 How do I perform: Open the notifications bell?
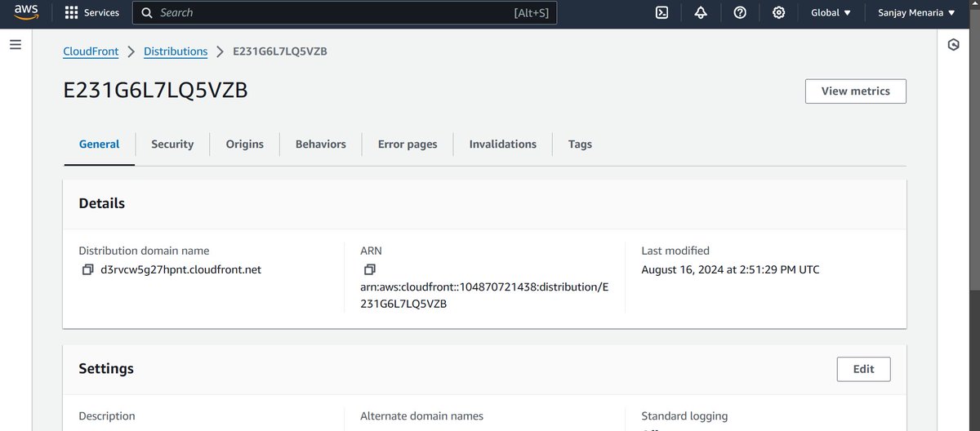(x=702, y=13)
